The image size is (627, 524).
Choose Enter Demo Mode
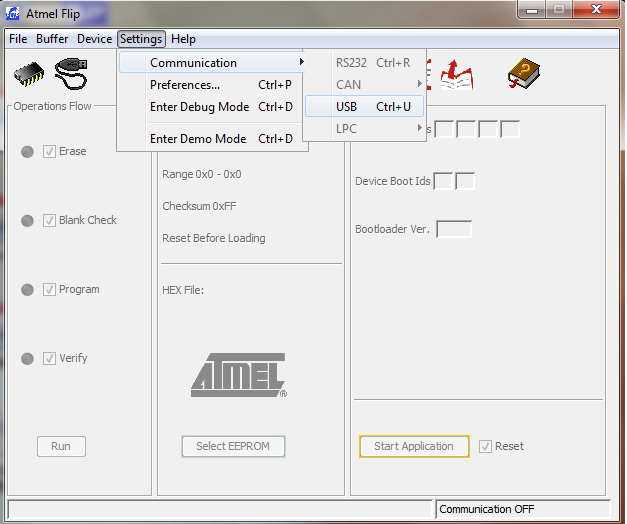pyautogui.click(x=212, y=139)
